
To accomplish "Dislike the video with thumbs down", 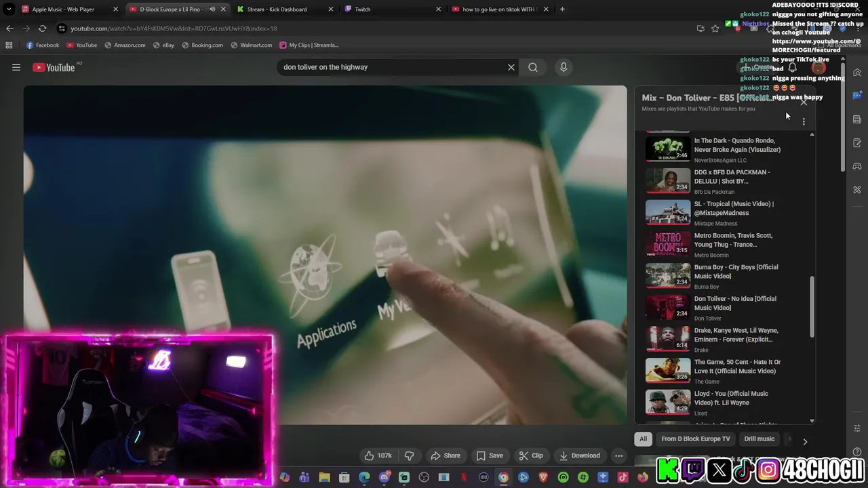I will coord(409,455).
